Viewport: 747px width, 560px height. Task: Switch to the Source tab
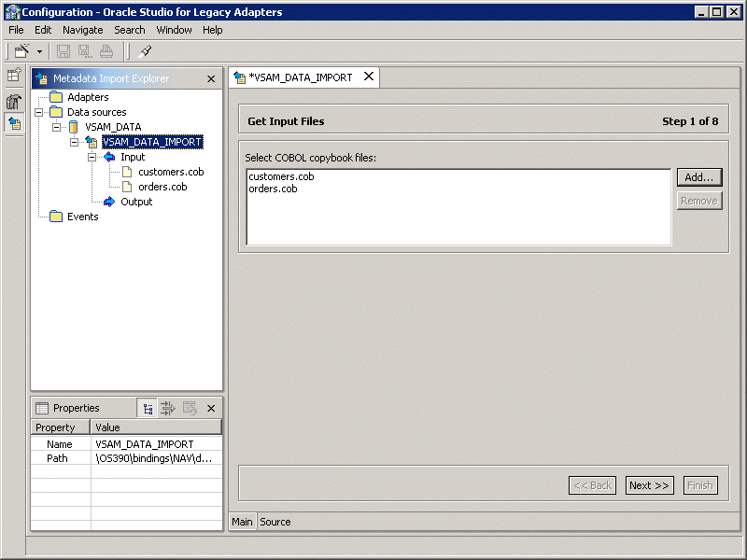point(275,522)
